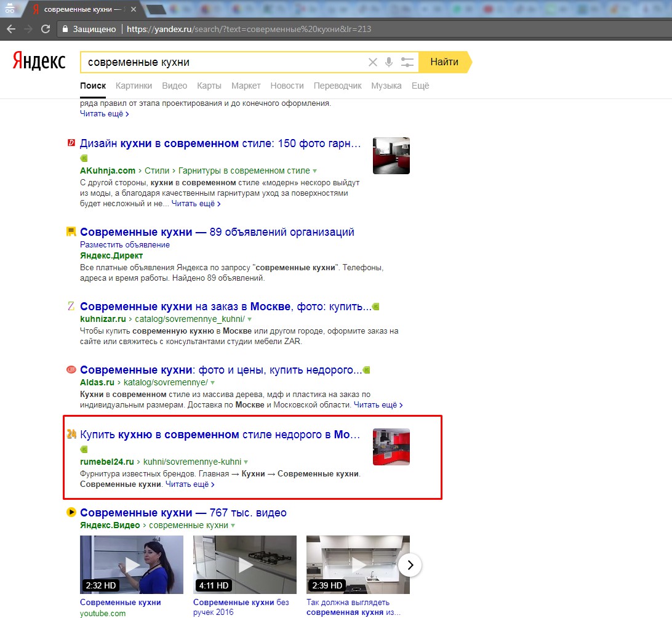Open the rumebel24.ru domain link
Image resolution: width=672 pixels, height=618 pixels.
(x=107, y=462)
